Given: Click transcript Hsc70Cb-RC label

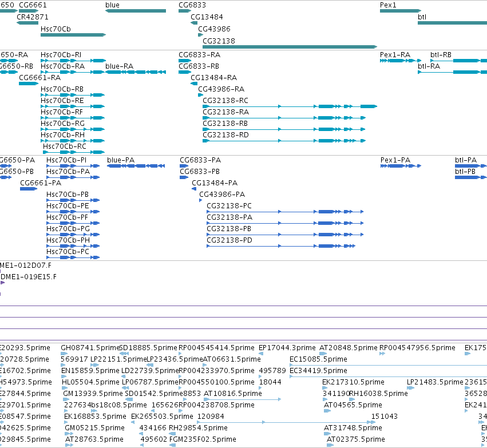Looking at the screenshot, I should pos(64,146).
